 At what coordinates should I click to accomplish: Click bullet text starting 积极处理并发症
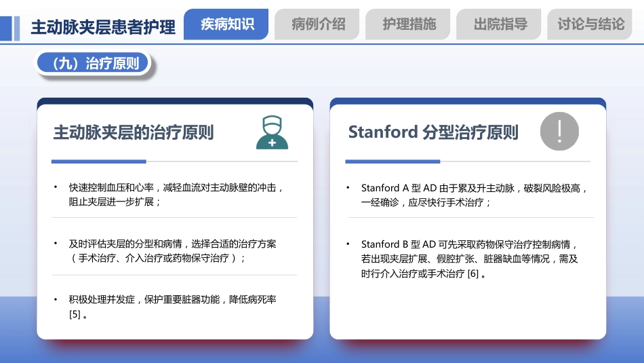tap(172, 307)
